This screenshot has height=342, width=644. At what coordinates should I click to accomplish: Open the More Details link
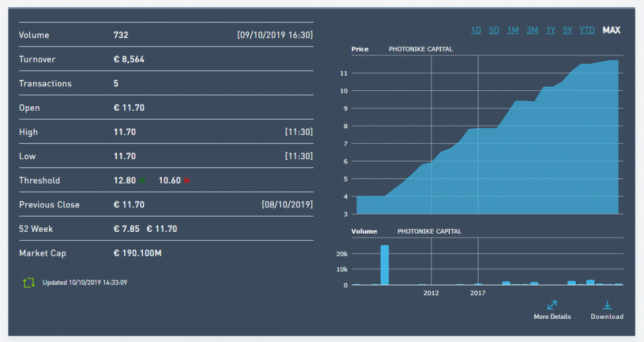[x=552, y=316]
